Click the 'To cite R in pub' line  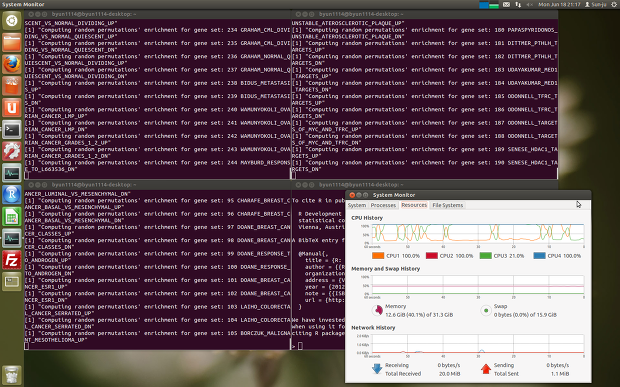[318, 201]
